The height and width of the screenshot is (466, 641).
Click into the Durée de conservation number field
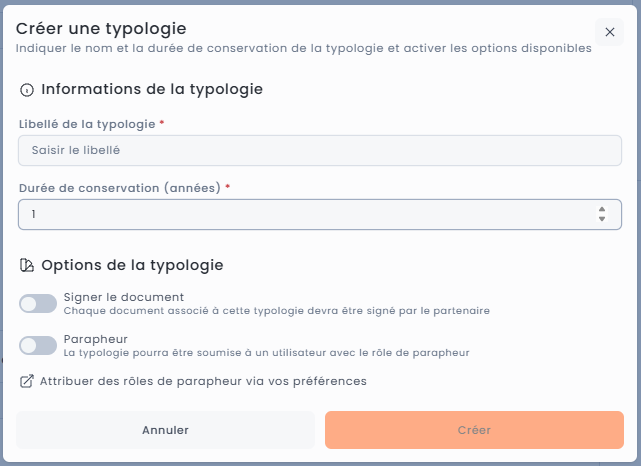300,214
